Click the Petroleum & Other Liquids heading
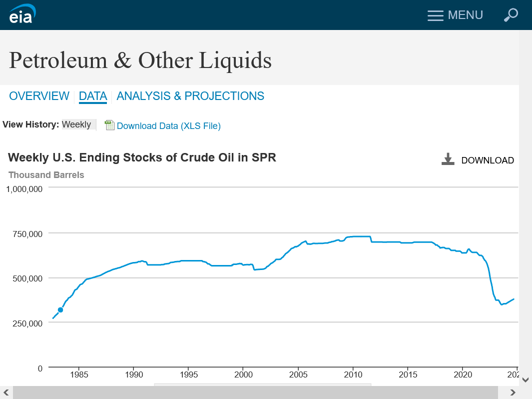Image resolution: width=532 pixels, height=399 pixels. (x=140, y=60)
